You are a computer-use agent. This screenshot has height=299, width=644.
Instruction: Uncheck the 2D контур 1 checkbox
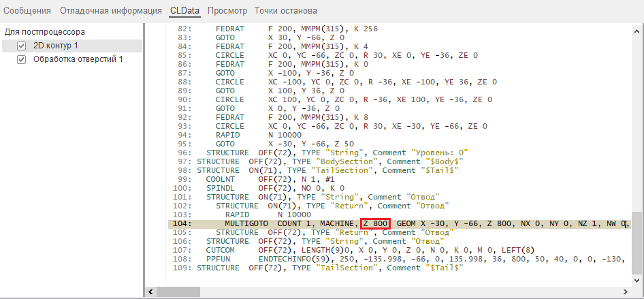tap(21, 46)
